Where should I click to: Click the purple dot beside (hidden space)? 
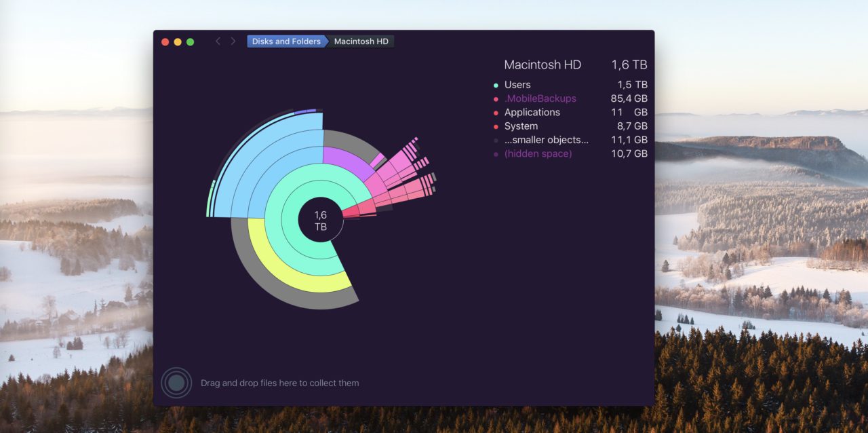pyautogui.click(x=496, y=155)
